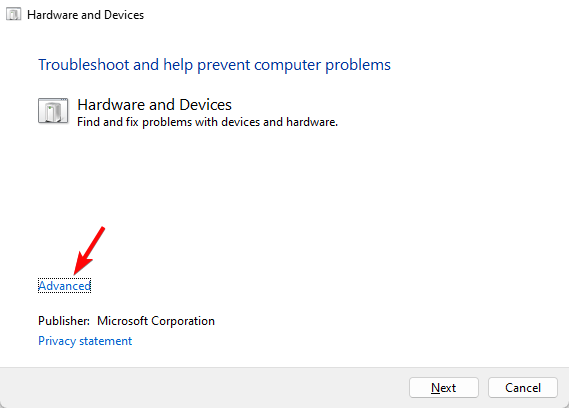Click the small title bar troubleshooter icon
This screenshot has width=569, height=408.
point(13,15)
